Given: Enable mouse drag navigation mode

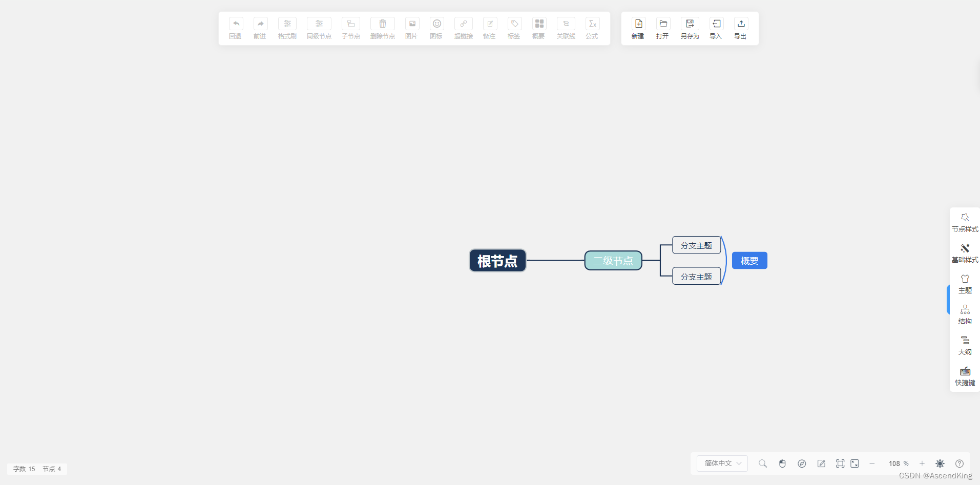Looking at the screenshot, I should tap(782, 463).
